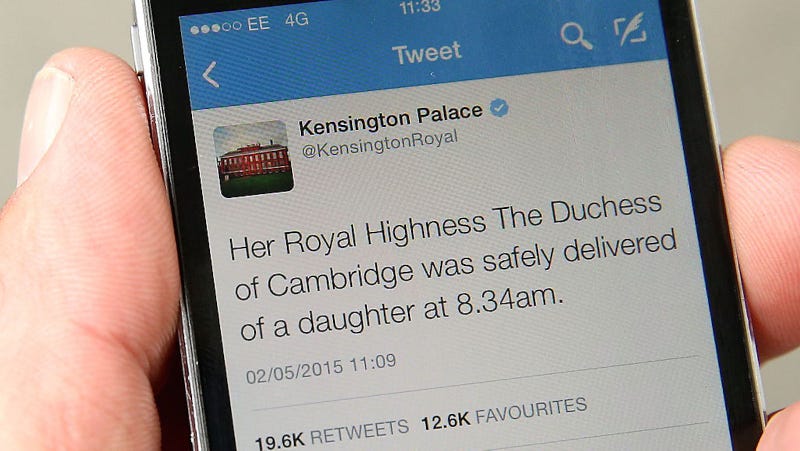Tap the EE carrier label
The image size is (800, 451).
tap(258, 24)
